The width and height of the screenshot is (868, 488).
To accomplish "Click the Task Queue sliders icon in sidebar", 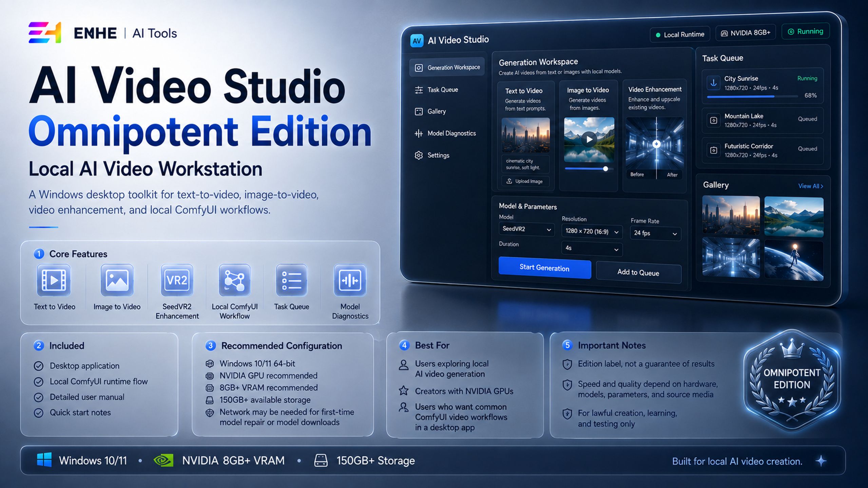I will pyautogui.click(x=419, y=90).
